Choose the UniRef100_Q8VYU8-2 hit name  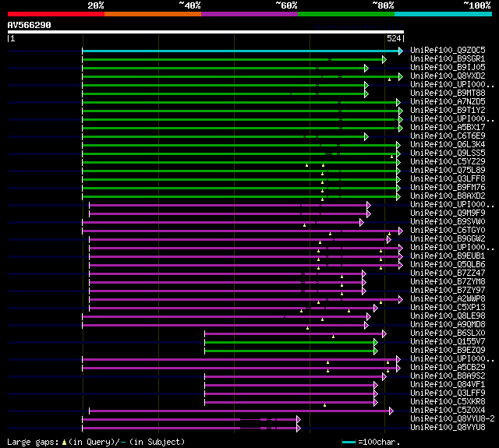(x=452, y=419)
